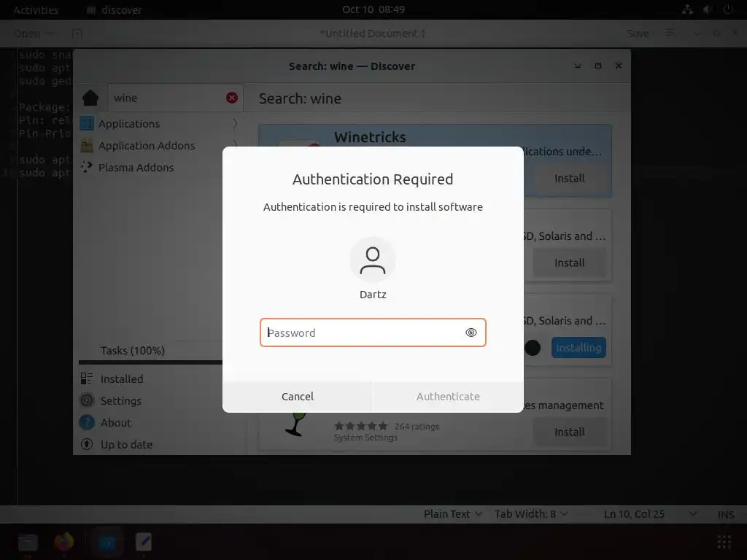Click Discover home icon

[90, 98]
